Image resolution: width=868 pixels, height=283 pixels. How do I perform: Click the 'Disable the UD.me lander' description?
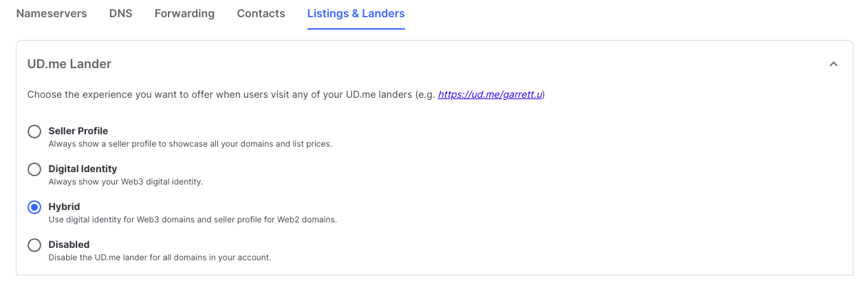tap(160, 258)
